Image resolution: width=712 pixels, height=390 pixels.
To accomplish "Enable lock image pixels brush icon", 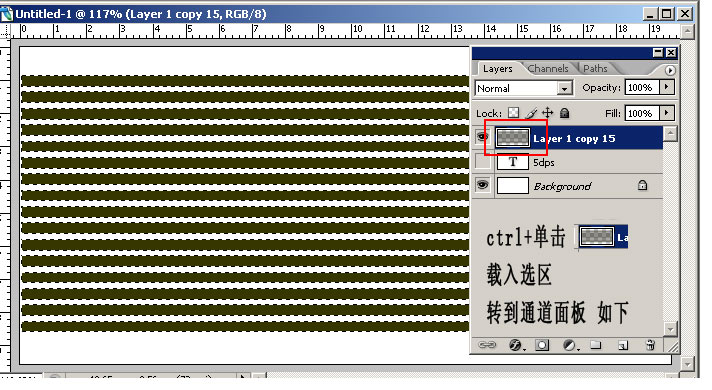I will [x=530, y=113].
